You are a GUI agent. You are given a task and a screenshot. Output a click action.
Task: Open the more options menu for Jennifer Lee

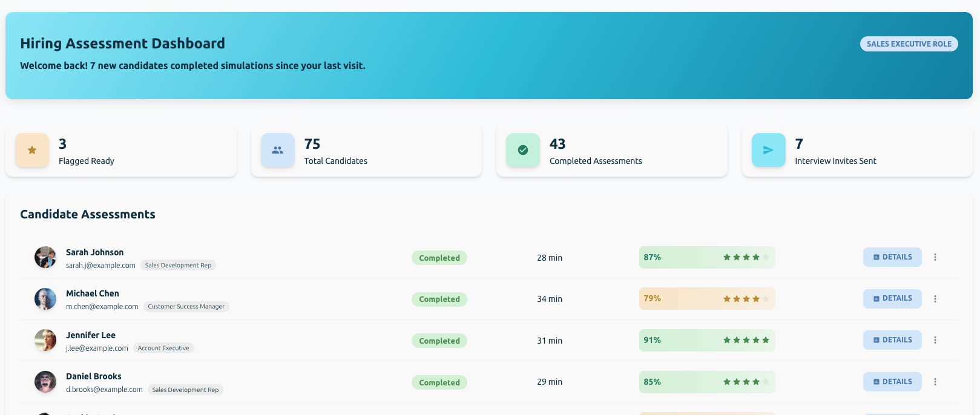coord(935,340)
